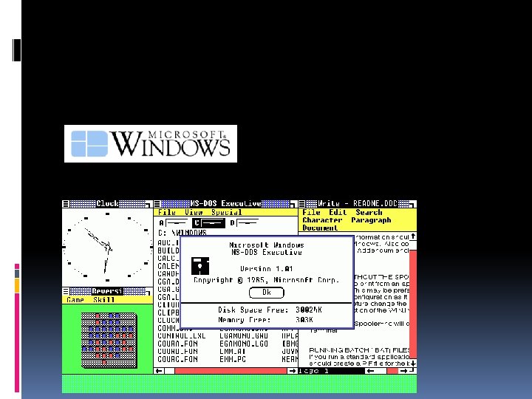Open the Document menu in Write
Image resolution: width=532 pixels, height=399 pixels.
320,228
